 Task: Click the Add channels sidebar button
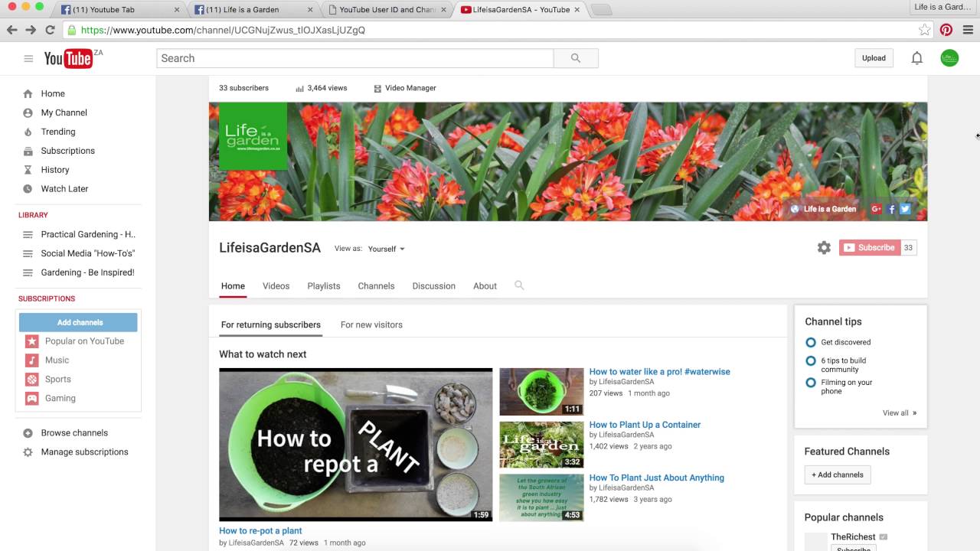[79, 322]
